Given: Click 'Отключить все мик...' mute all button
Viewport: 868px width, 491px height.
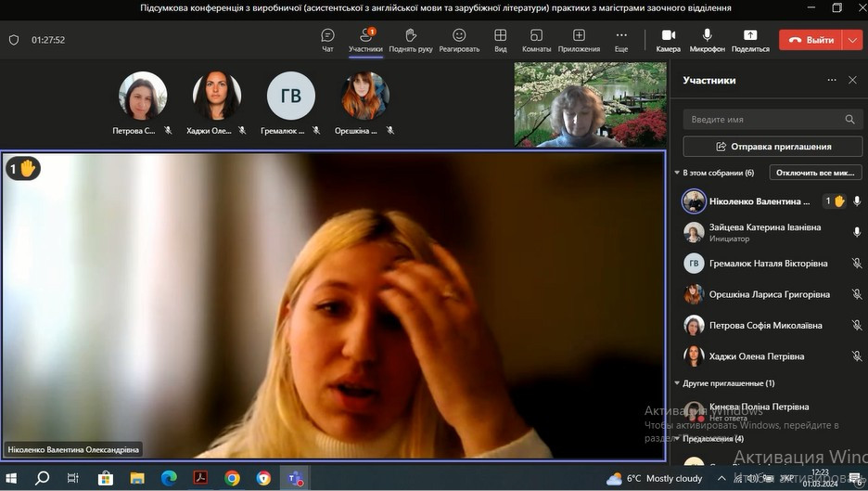Looking at the screenshot, I should pos(815,173).
